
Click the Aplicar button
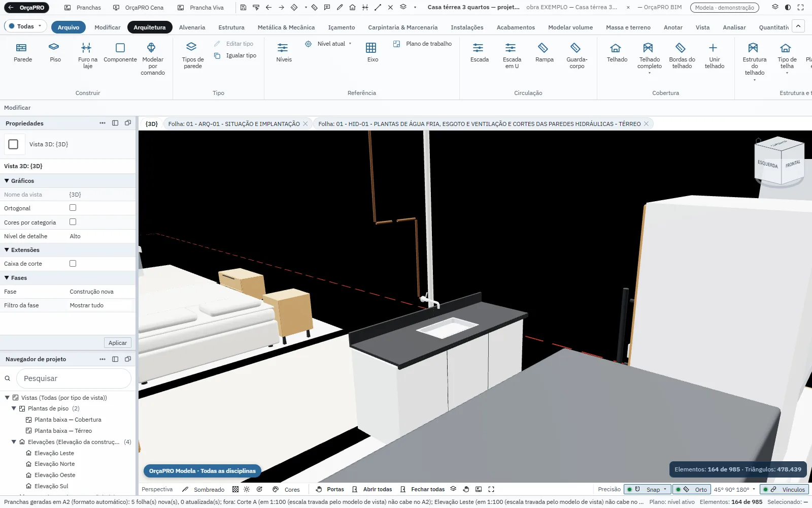[118, 343]
